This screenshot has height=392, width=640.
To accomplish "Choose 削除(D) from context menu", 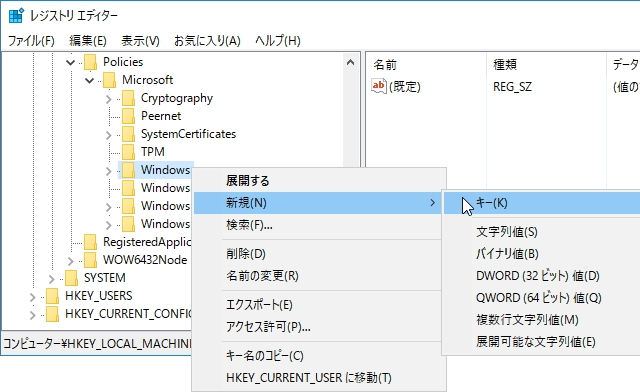I will coord(319,254).
